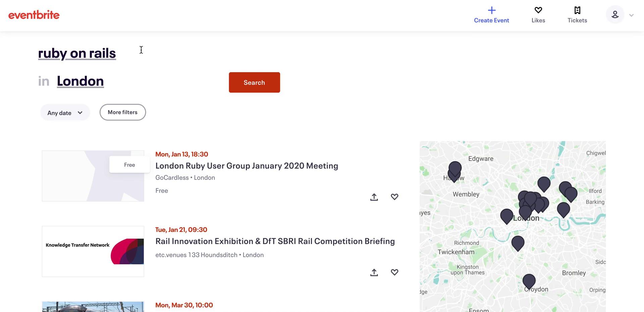Open the Any date dropdown

point(65,112)
